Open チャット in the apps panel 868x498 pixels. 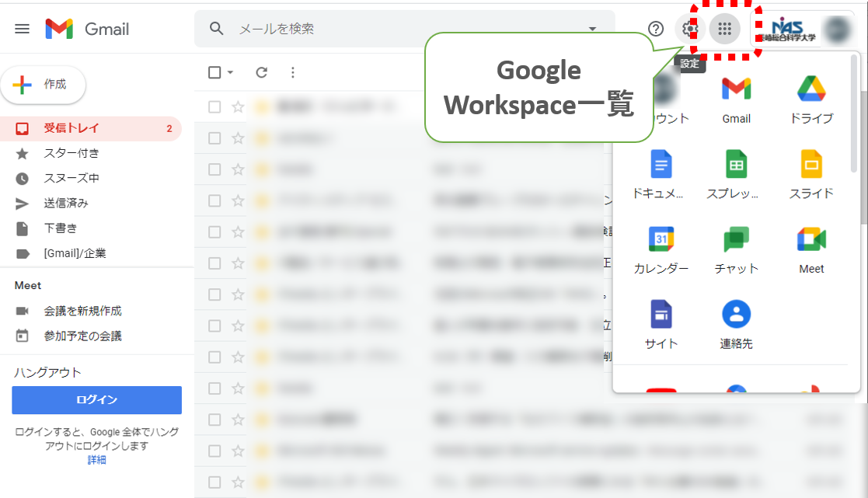click(736, 250)
